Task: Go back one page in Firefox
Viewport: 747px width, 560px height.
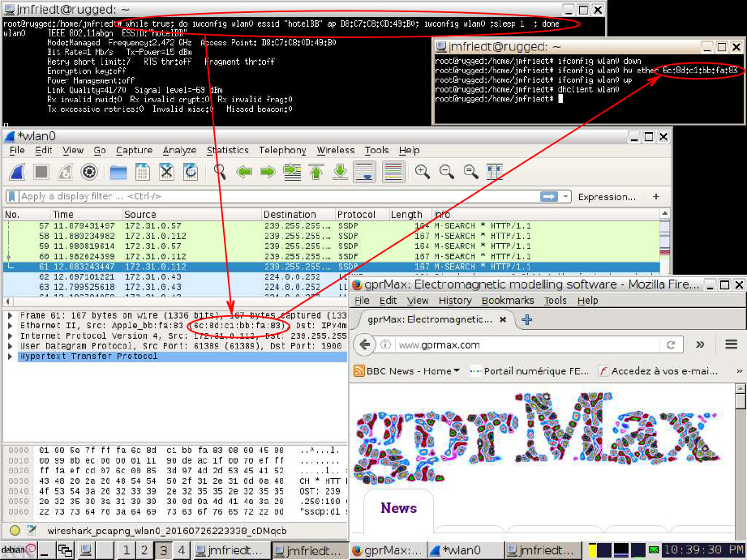Action: (365, 344)
